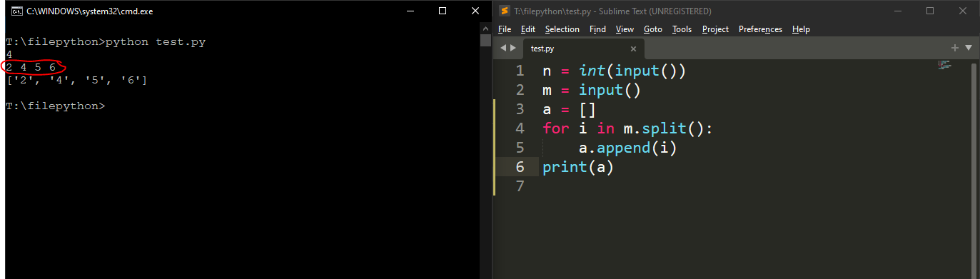The height and width of the screenshot is (279, 980).
Task: Click the 'a = []' line of code
Action: click(x=569, y=109)
